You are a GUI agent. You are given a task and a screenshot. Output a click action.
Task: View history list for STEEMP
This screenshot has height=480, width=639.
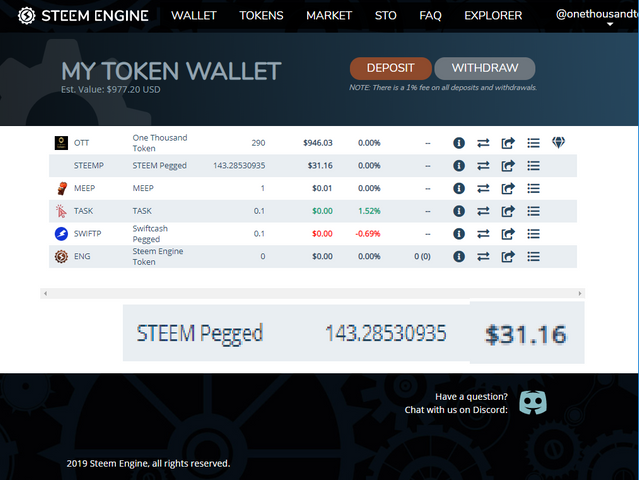click(x=533, y=166)
